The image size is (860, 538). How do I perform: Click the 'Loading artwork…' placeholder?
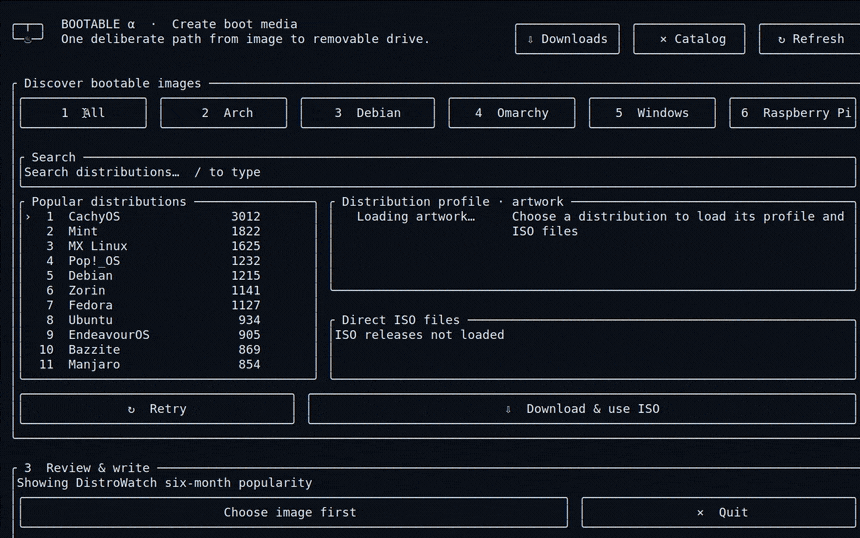416,217
